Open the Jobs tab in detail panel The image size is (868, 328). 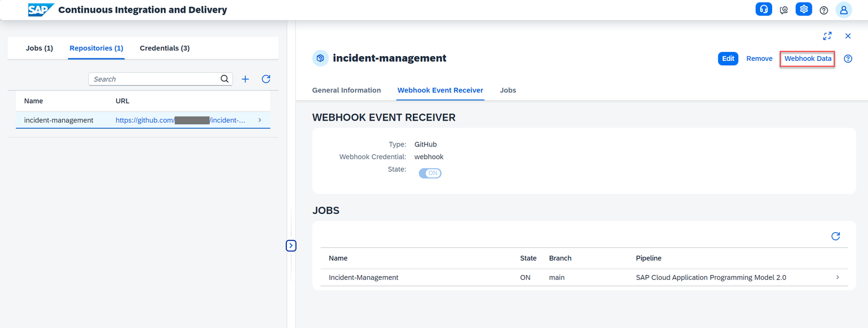(508, 90)
